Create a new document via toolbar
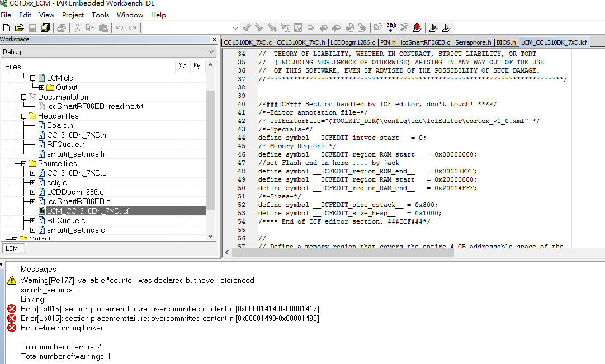Screen dimensions: 605x364 coord(6,28)
